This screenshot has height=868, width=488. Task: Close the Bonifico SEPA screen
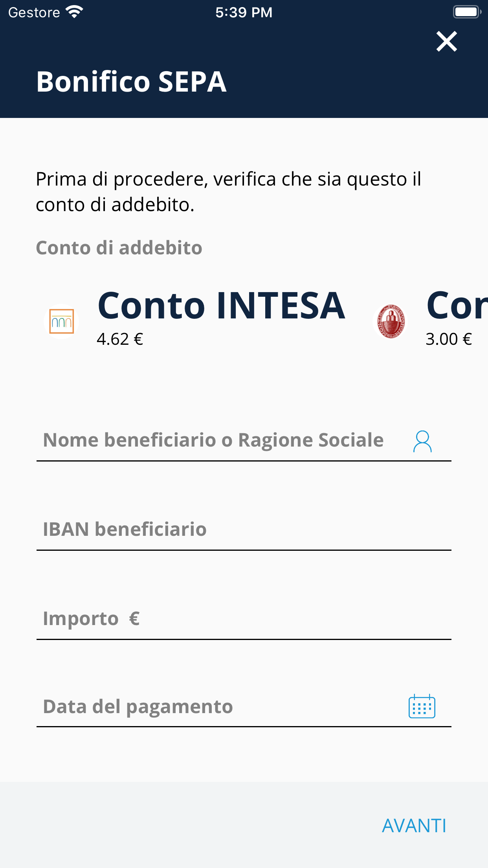click(x=447, y=42)
